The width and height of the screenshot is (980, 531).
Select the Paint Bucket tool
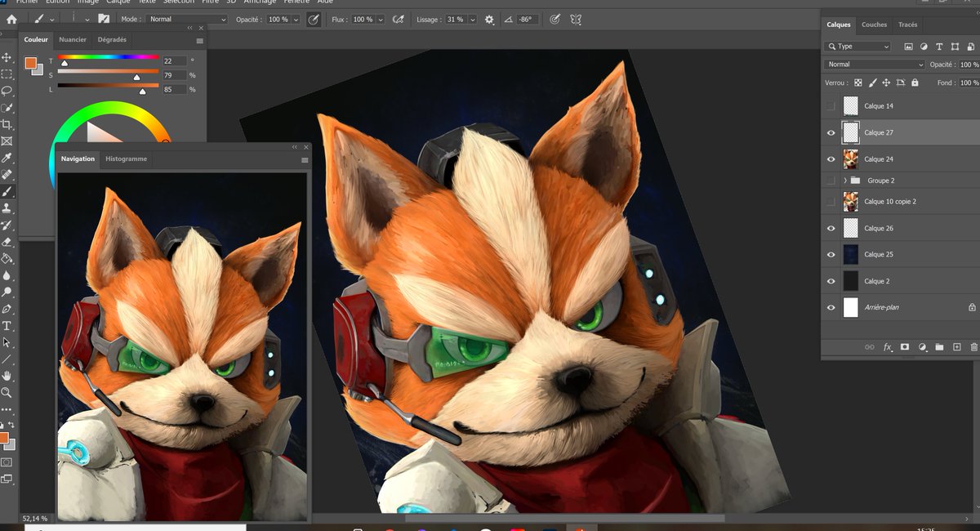click(7, 258)
